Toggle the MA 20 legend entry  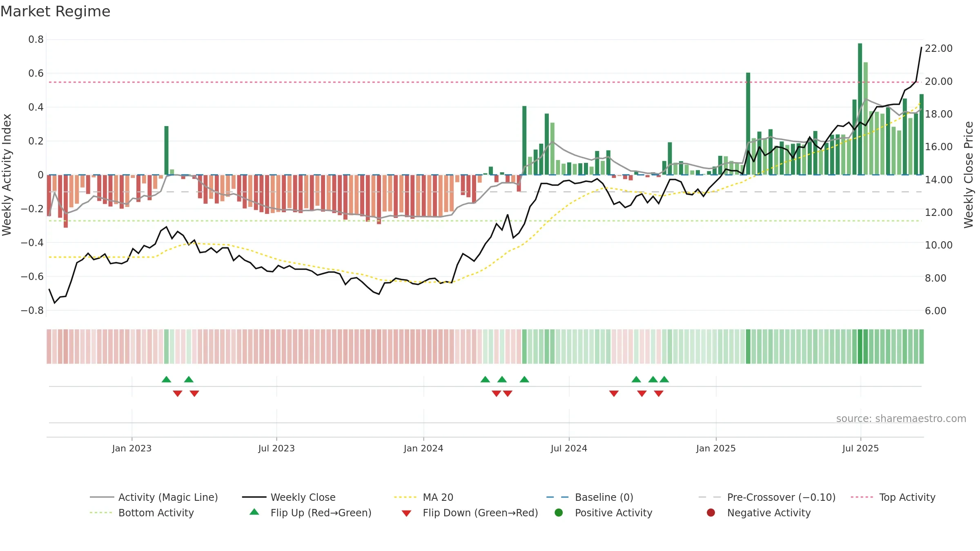click(424, 497)
